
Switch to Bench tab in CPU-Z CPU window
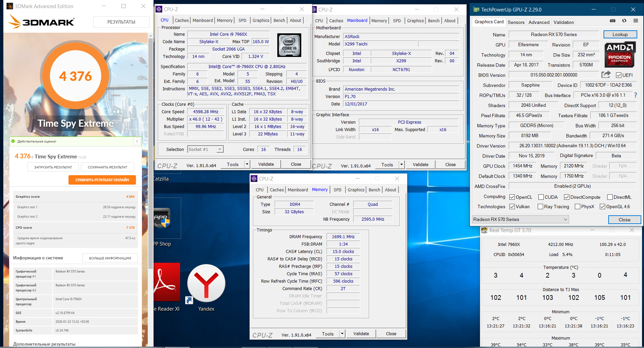279,20
